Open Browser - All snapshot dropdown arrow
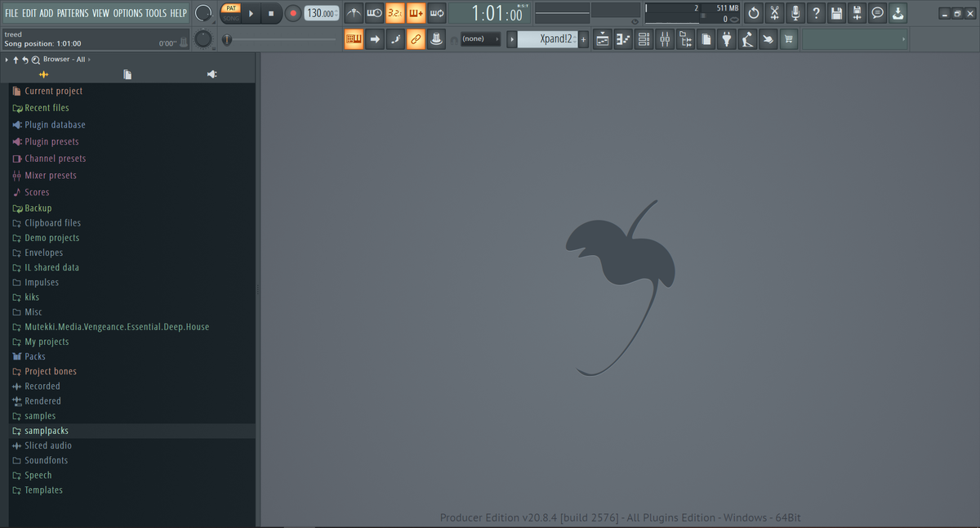The image size is (980, 528). click(89, 60)
